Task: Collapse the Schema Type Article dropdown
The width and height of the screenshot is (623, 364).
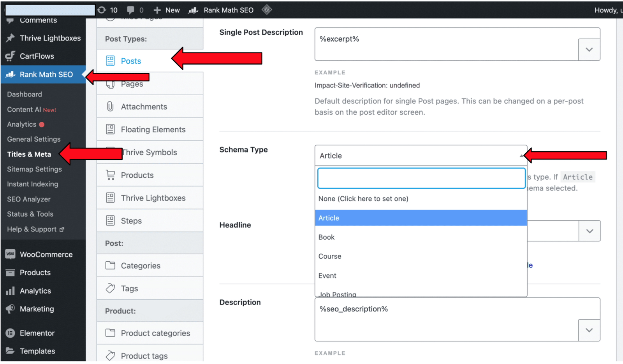Action: pyautogui.click(x=421, y=156)
